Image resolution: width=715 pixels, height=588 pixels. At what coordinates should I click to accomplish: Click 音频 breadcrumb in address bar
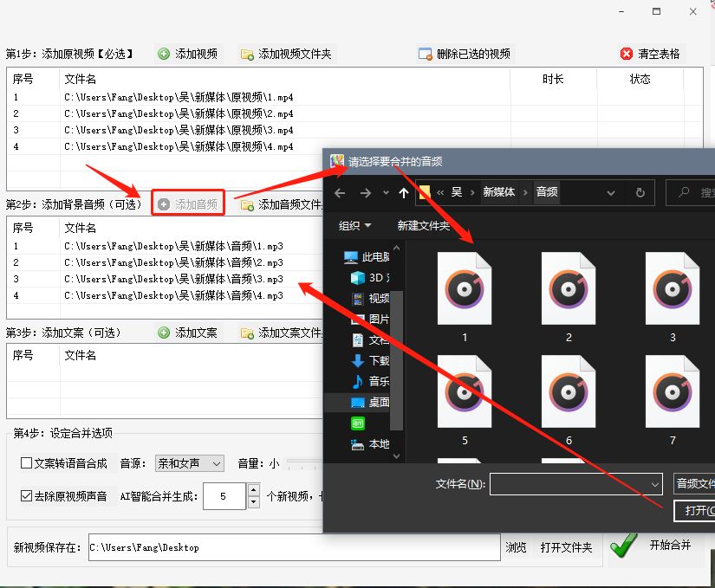pyautogui.click(x=546, y=192)
